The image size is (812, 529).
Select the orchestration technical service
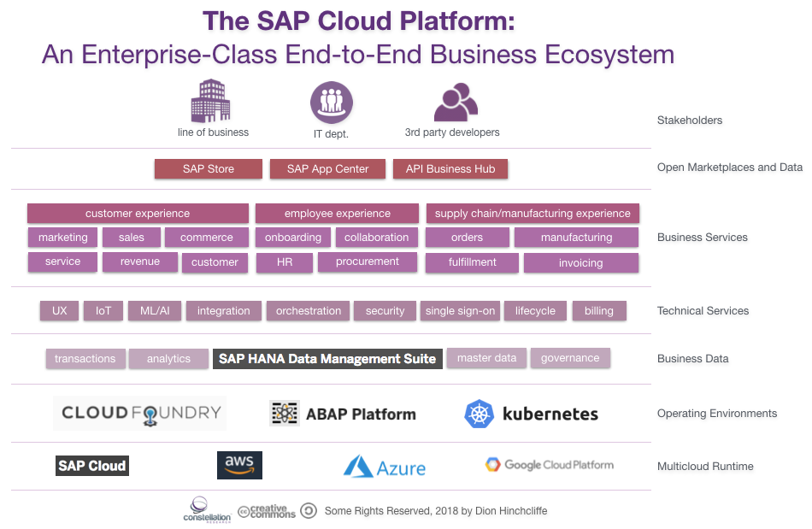point(308,310)
